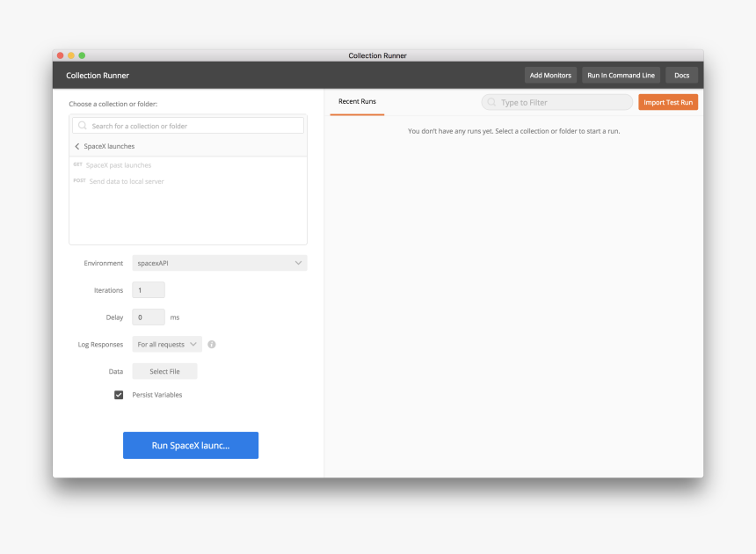
Task: Close the window with the red button
Action: tap(61, 55)
